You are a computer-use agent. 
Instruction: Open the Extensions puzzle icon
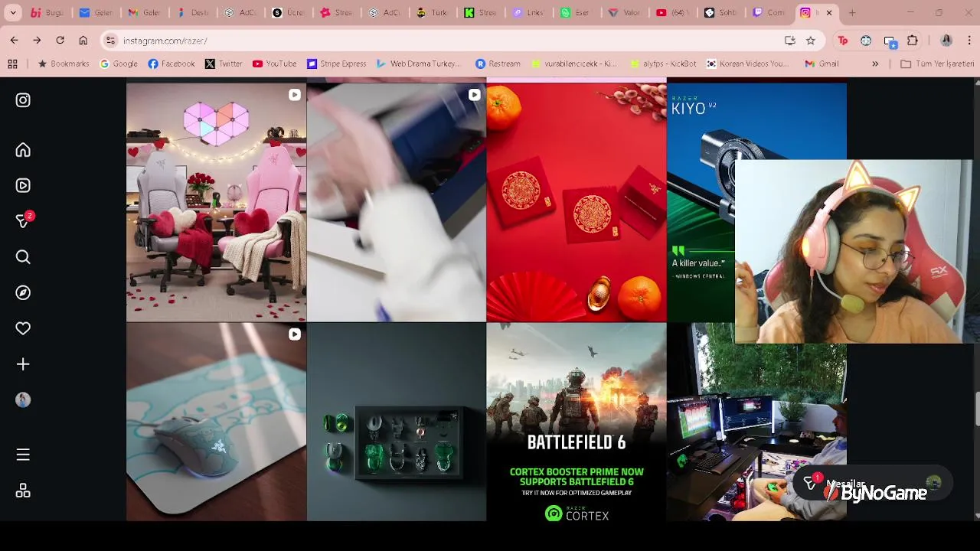coord(913,41)
